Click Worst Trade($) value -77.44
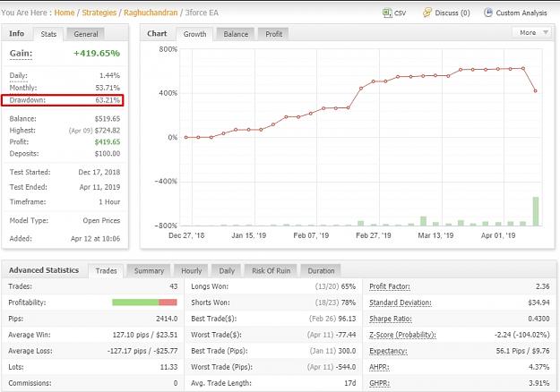This screenshot has height=392, width=560. click(346, 335)
